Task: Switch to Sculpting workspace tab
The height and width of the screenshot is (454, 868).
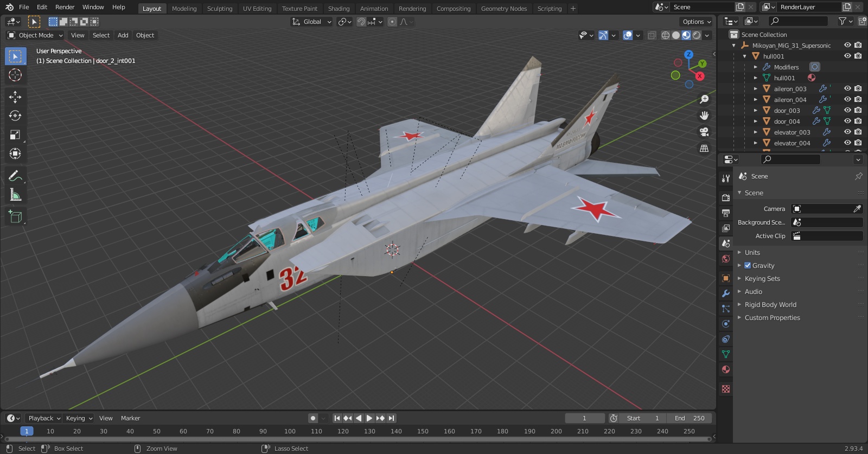Action: click(220, 9)
